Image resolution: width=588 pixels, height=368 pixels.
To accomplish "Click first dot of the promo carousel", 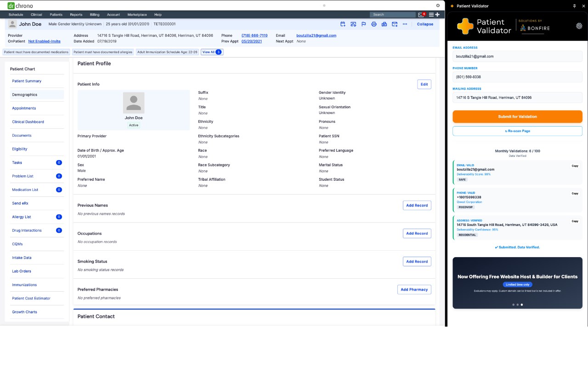I will (x=513, y=305).
